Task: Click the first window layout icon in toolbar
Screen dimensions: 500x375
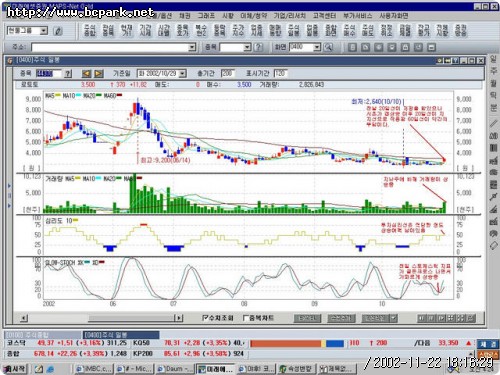Action: [x=352, y=47]
